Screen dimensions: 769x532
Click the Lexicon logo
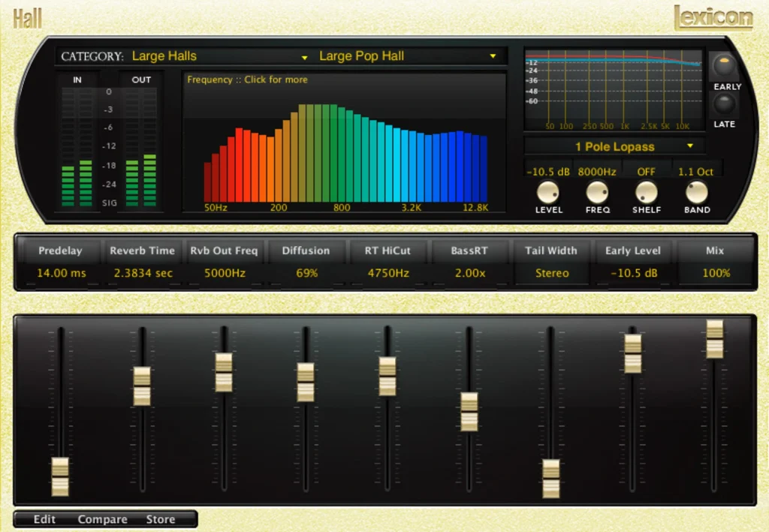click(x=712, y=17)
